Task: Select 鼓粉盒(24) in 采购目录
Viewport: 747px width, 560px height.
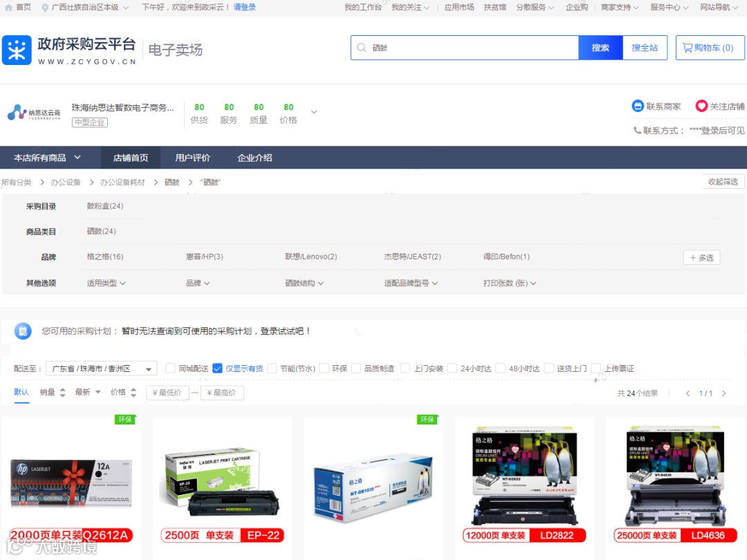Action: pyautogui.click(x=105, y=206)
